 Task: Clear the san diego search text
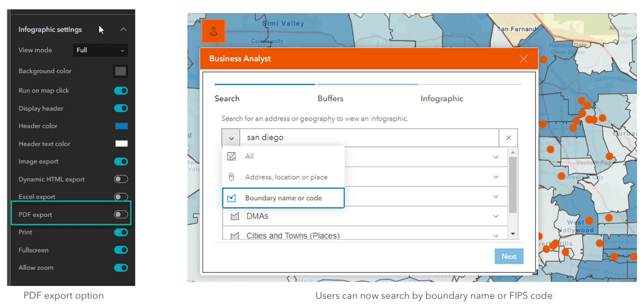point(508,138)
